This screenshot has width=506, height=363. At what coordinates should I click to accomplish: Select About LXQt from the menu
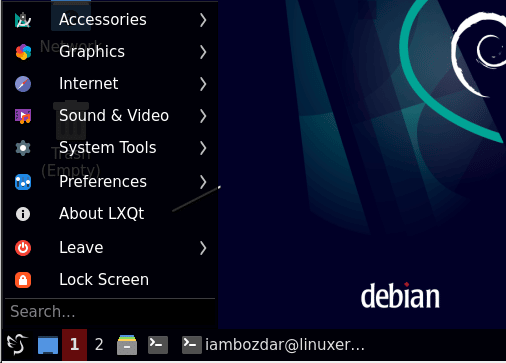tap(110, 214)
